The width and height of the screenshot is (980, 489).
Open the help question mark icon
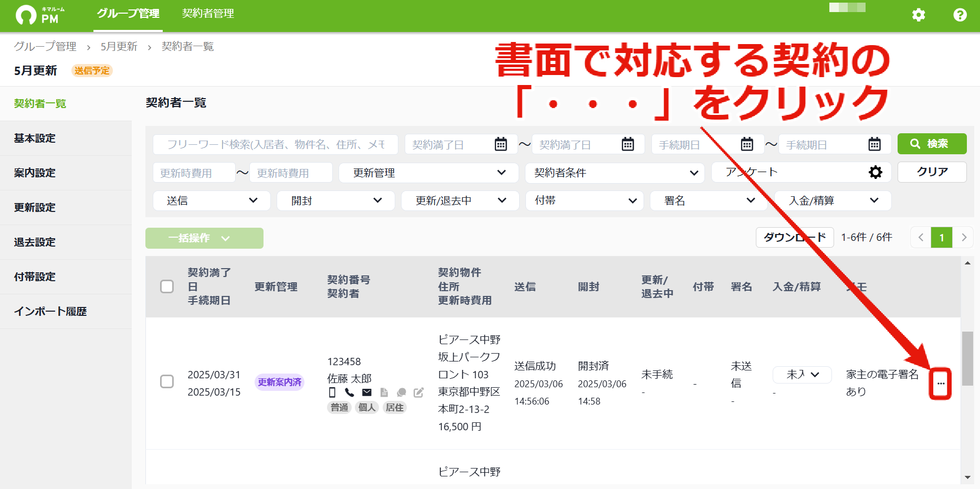pyautogui.click(x=960, y=15)
